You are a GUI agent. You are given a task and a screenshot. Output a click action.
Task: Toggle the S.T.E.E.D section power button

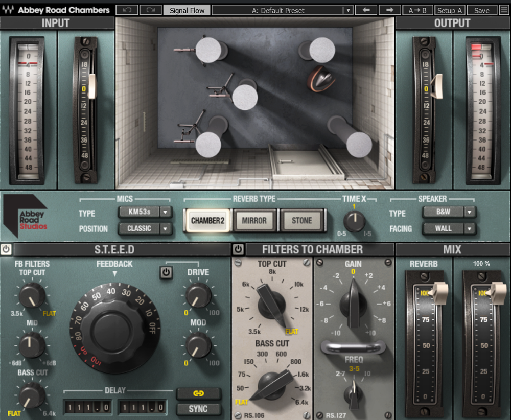[6, 249]
